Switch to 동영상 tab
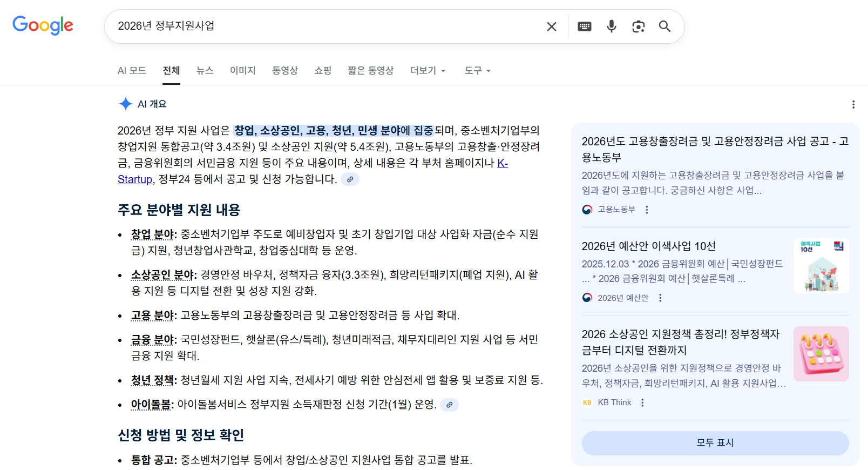This screenshot has width=868, height=470. 285,70
